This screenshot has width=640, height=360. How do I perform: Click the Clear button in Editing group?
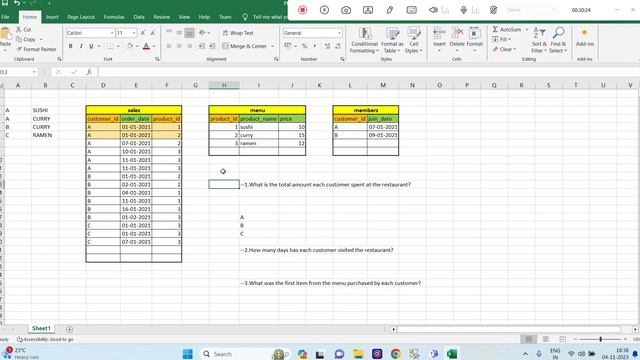[x=504, y=49]
